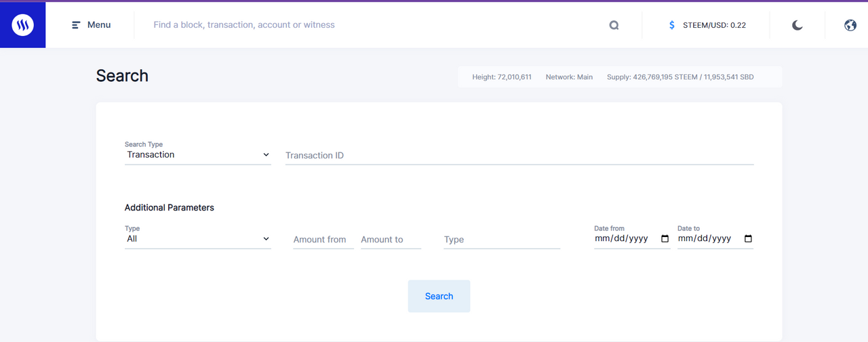Click the magnifier search icon in header
Viewport: 868px width, 342px height.
point(614,25)
